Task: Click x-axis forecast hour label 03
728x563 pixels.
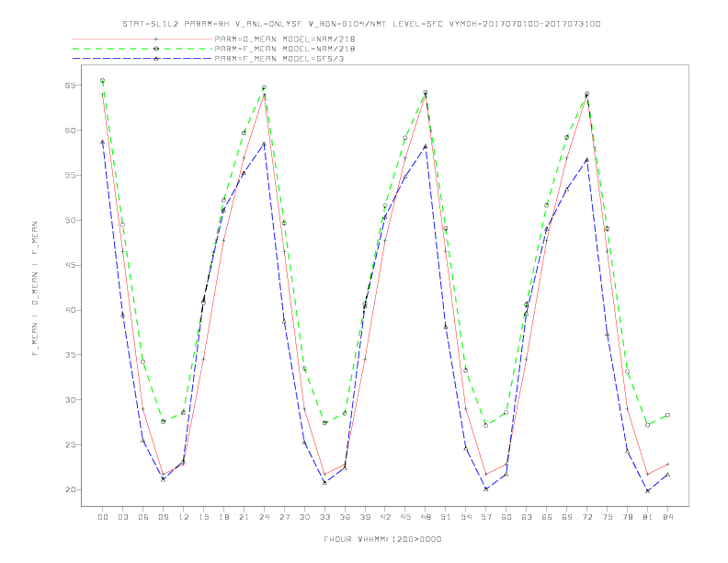Action: point(123,517)
